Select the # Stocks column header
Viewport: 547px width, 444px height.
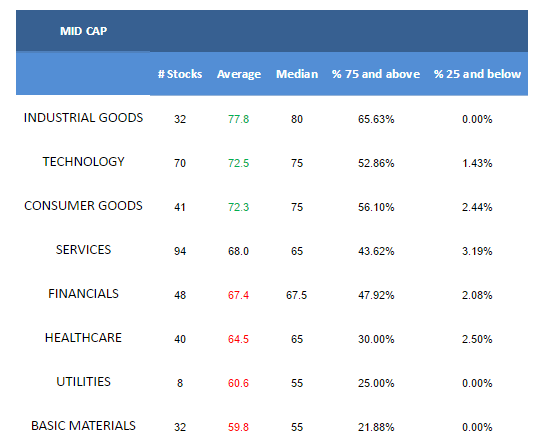pos(180,74)
